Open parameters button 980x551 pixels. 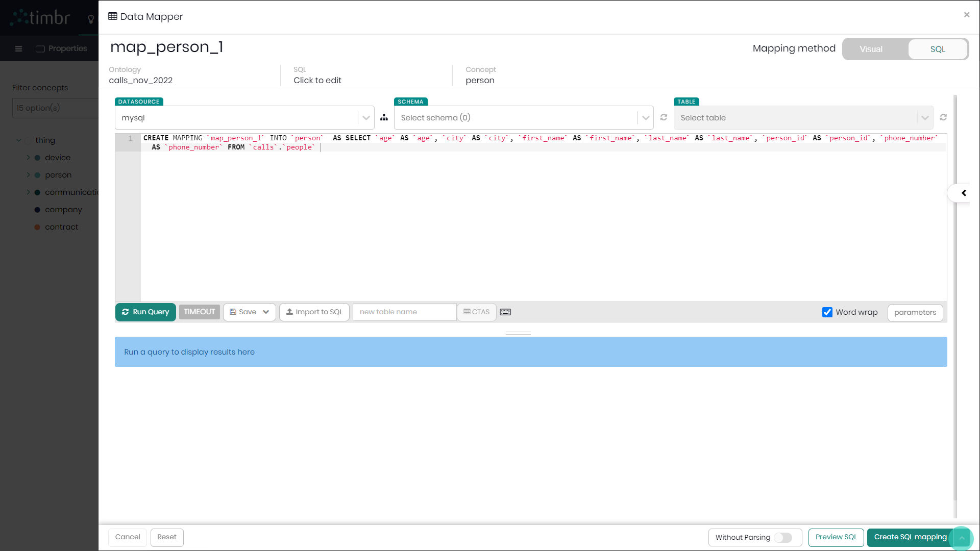click(x=915, y=313)
